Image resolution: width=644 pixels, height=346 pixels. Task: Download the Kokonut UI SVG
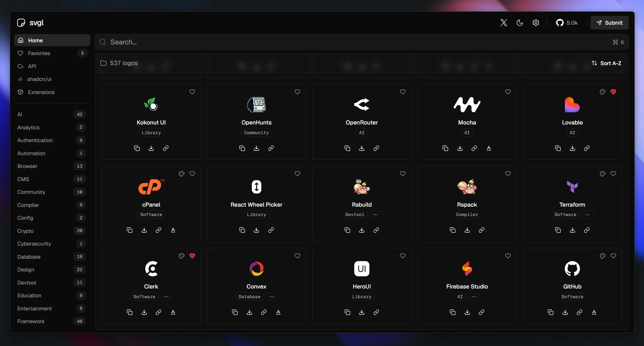tap(151, 148)
